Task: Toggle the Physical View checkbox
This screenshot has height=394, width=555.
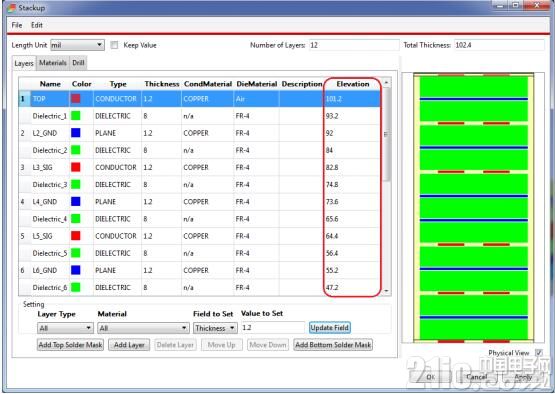Action: 538,353
